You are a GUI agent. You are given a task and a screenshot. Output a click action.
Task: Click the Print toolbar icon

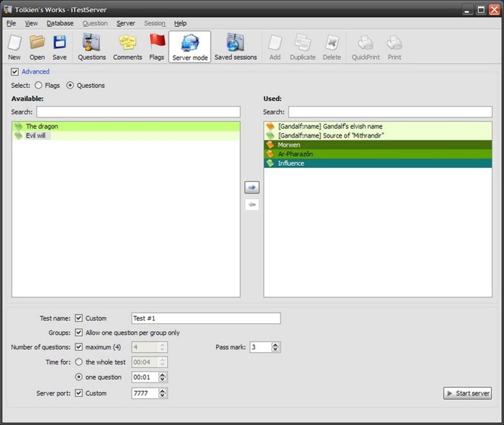pyautogui.click(x=394, y=47)
